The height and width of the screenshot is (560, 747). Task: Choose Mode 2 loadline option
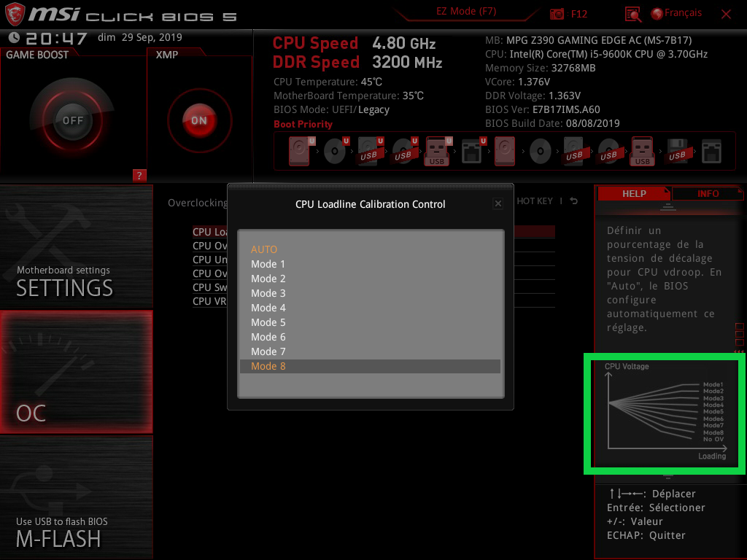pos(370,279)
